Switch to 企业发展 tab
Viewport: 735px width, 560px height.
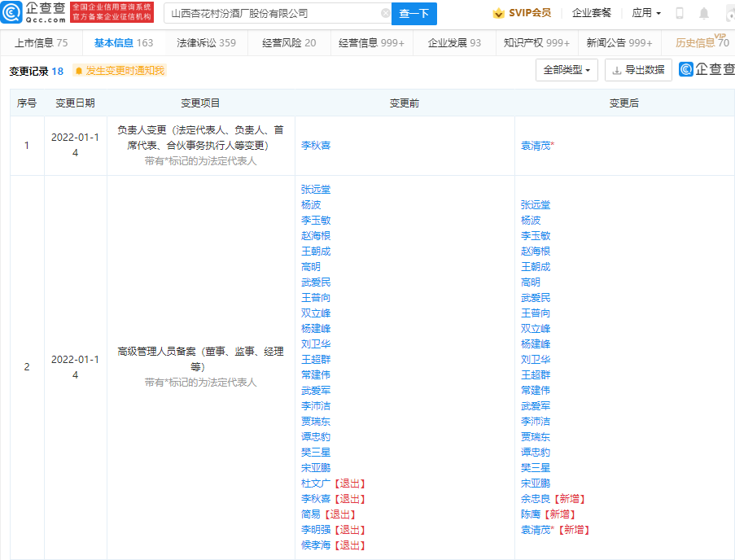click(x=454, y=43)
